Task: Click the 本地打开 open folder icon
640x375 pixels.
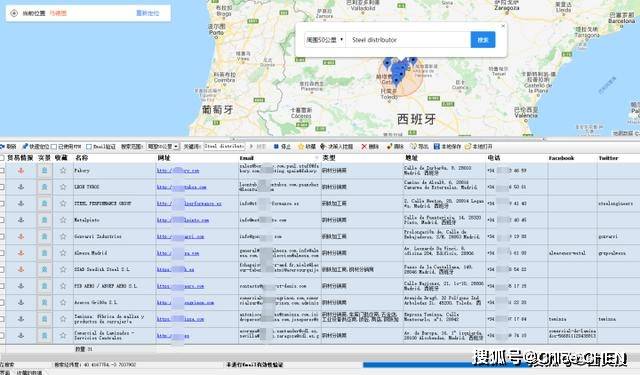Action: point(468,146)
